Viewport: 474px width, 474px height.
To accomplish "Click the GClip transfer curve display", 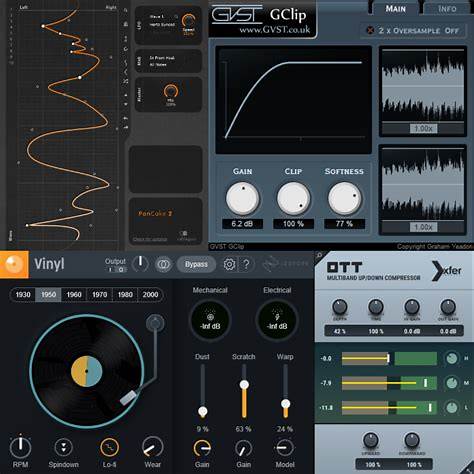I will (294, 100).
